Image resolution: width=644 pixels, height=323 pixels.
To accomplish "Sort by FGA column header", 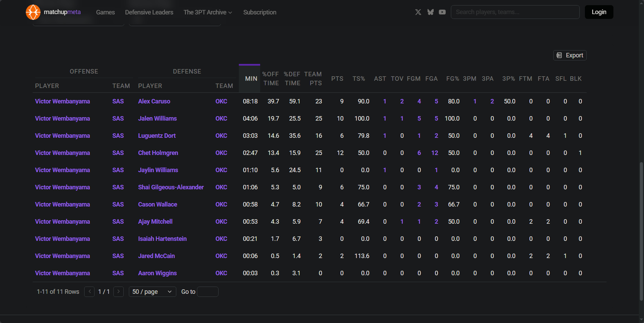I will [x=432, y=79].
